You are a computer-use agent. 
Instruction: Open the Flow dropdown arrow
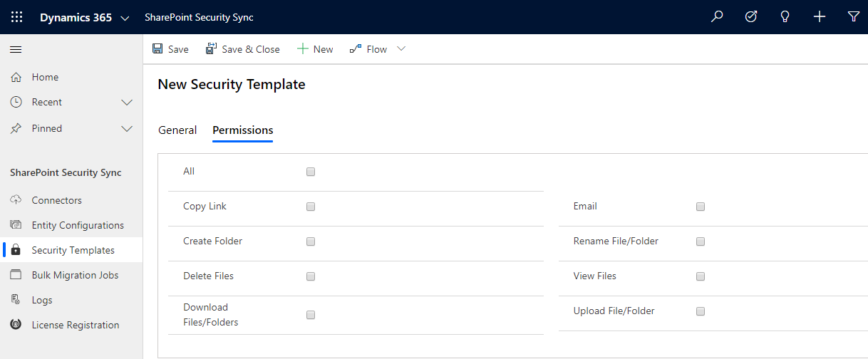pyautogui.click(x=401, y=48)
